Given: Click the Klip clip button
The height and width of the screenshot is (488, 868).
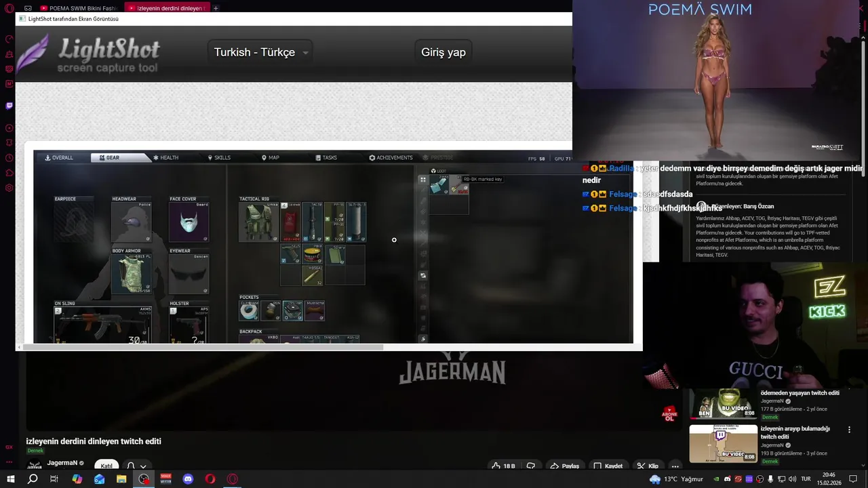Looking at the screenshot, I should [648, 466].
